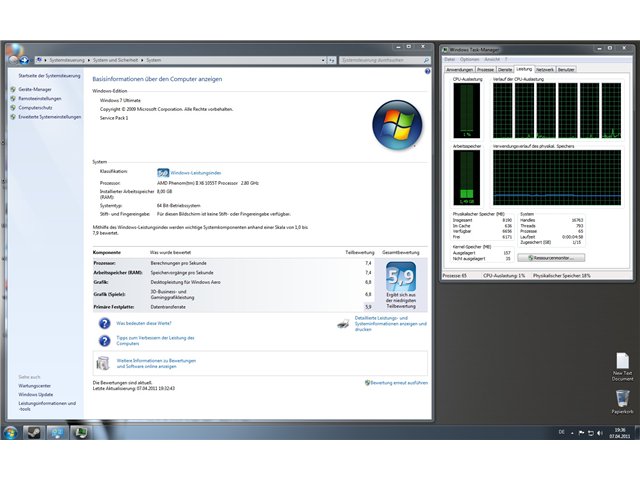The height and width of the screenshot is (480, 640).
Task: Click the shield icon beside Remoteeinstellungen
Action: coord(13,98)
